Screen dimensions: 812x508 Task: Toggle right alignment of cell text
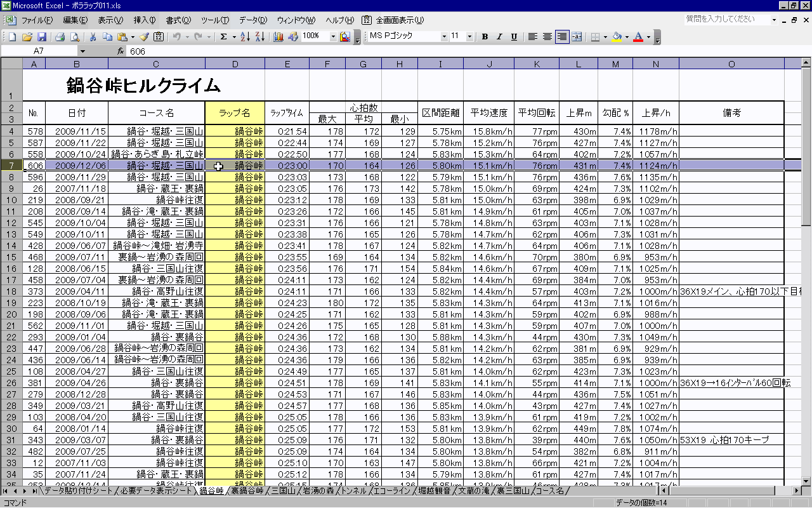pyautogui.click(x=561, y=37)
